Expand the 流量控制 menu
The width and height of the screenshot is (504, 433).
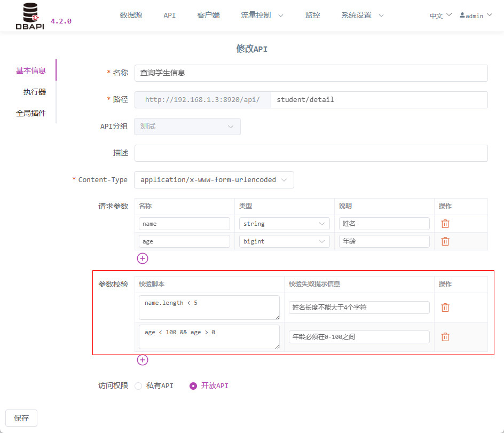(x=262, y=15)
